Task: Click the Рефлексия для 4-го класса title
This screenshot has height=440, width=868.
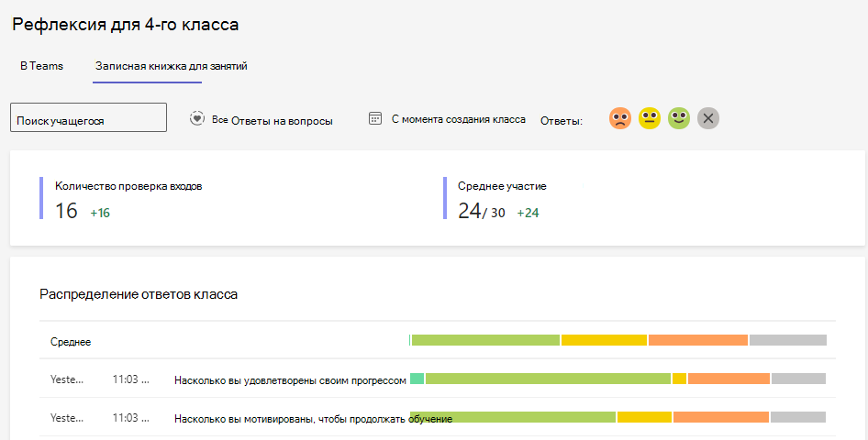Action: [x=125, y=25]
